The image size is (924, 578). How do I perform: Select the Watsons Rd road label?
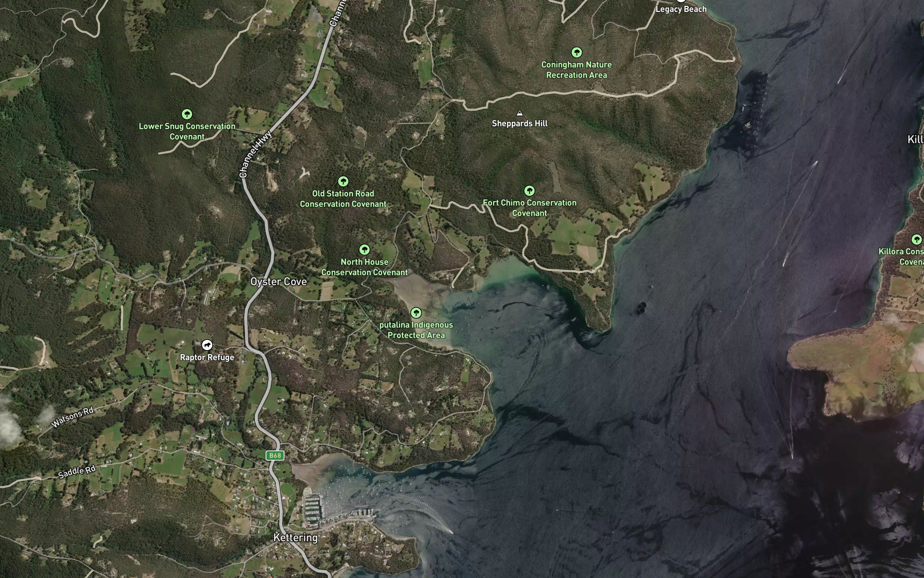[x=73, y=417]
